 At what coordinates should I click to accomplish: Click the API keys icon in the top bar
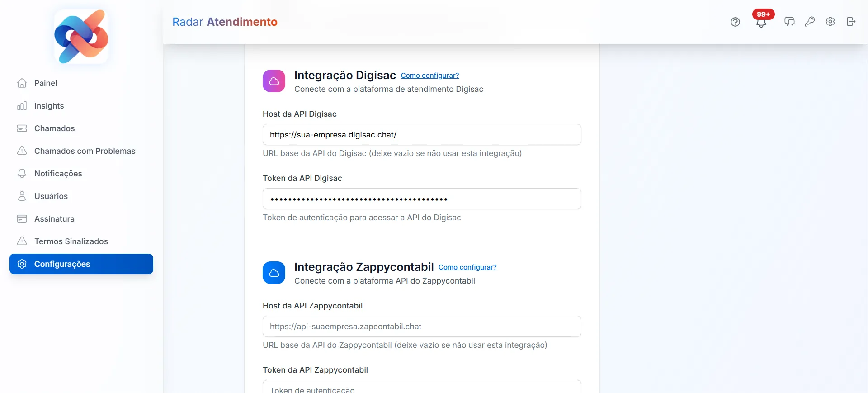click(x=810, y=22)
